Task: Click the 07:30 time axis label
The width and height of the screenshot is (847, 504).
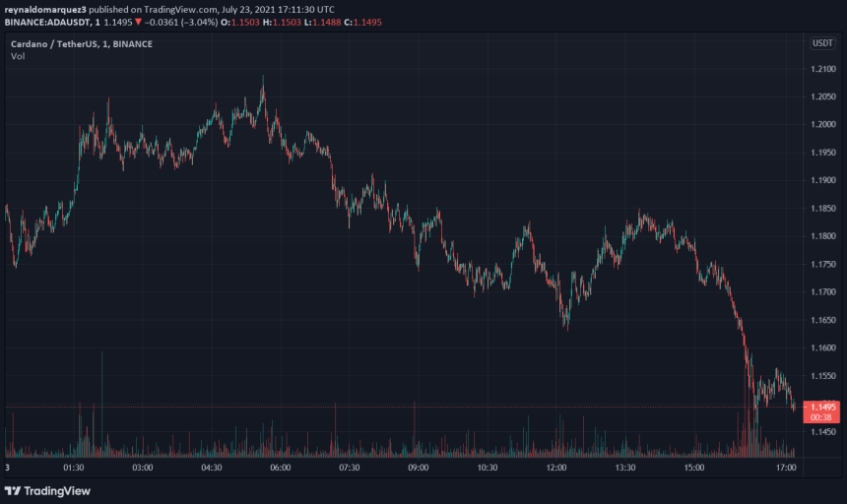Action: (350, 468)
